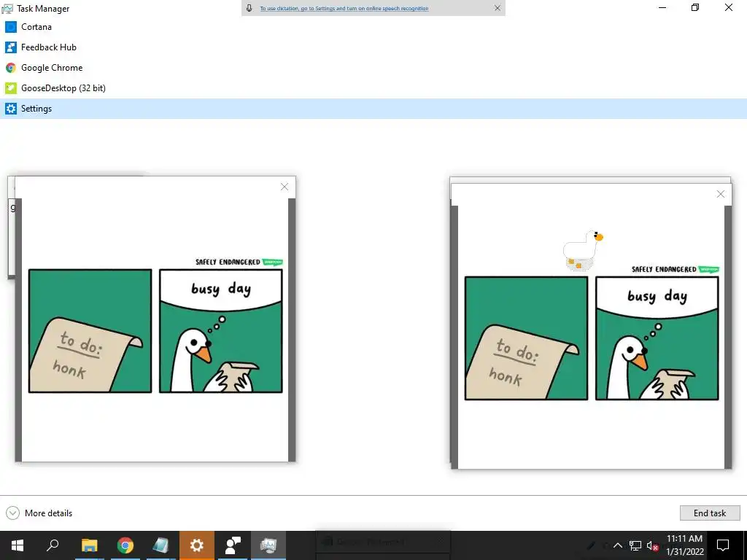Close the right goose comic window
The width and height of the screenshot is (747, 560).
[x=720, y=194]
